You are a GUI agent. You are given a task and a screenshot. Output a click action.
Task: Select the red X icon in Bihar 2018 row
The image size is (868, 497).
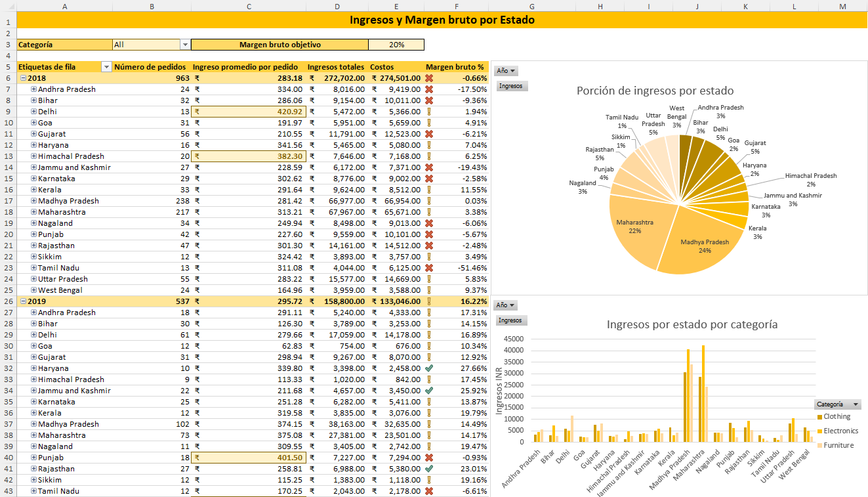click(429, 100)
